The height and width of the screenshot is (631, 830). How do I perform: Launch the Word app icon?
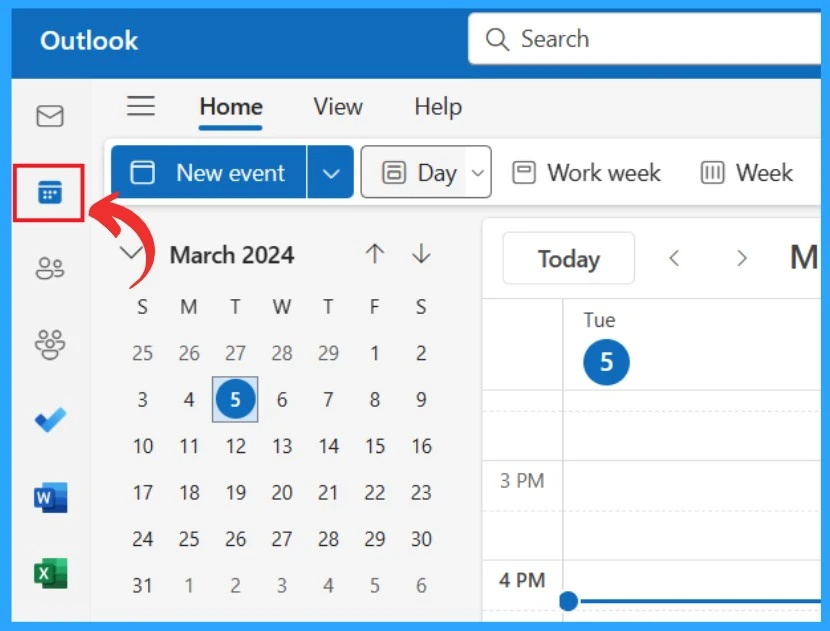[x=50, y=497]
